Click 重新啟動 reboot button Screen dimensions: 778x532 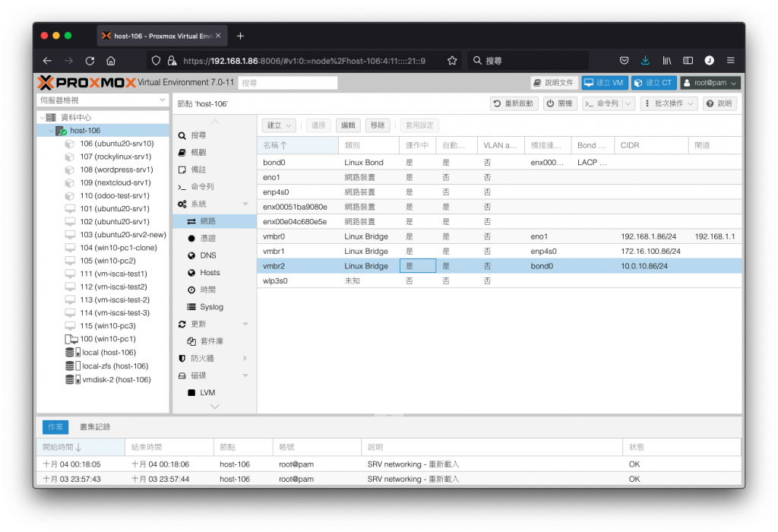[x=514, y=103]
